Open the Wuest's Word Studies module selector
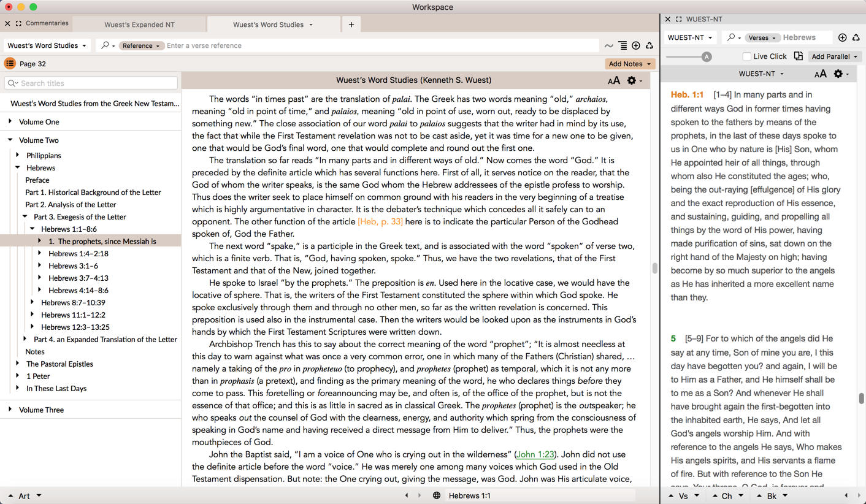The height and width of the screenshot is (504, 866). tap(47, 45)
